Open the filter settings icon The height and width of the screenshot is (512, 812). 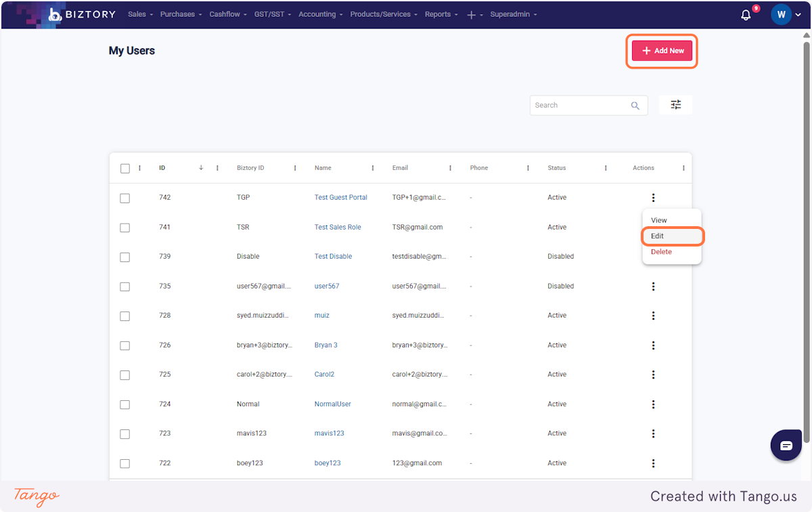tap(675, 105)
